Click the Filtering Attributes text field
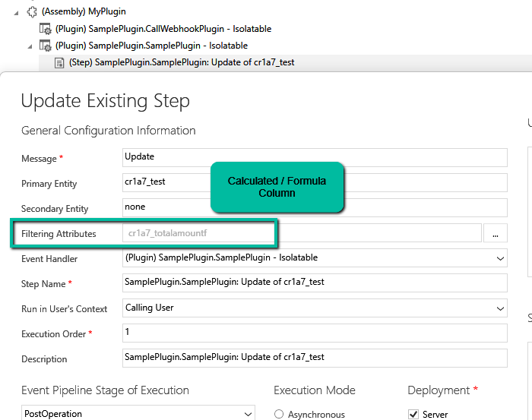Viewport: 532px width, 420px height. tap(301, 233)
